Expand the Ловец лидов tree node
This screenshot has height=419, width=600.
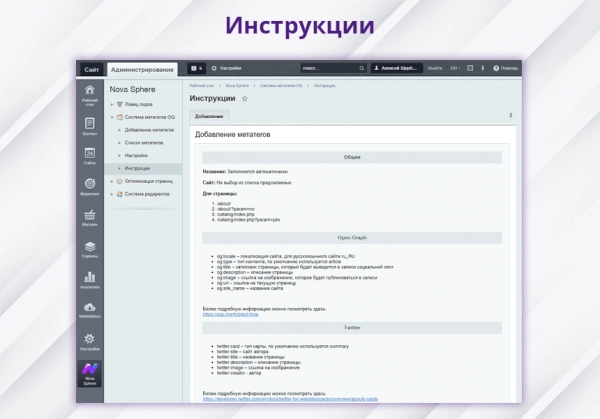(x=112, y=104)
